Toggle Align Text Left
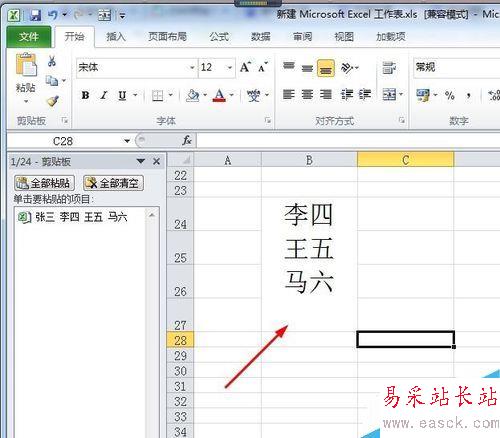The image size is (500, 438). click(x=289, y=95)
